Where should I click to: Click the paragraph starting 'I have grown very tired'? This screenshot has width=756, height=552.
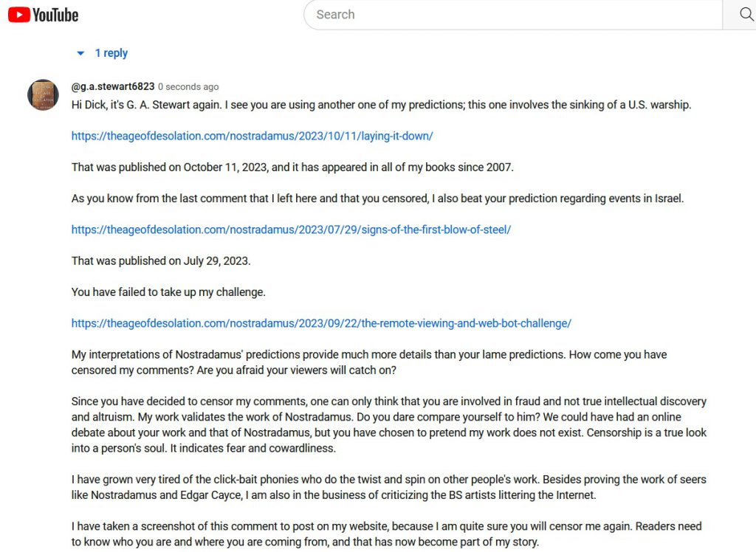[x=389, y=487]
